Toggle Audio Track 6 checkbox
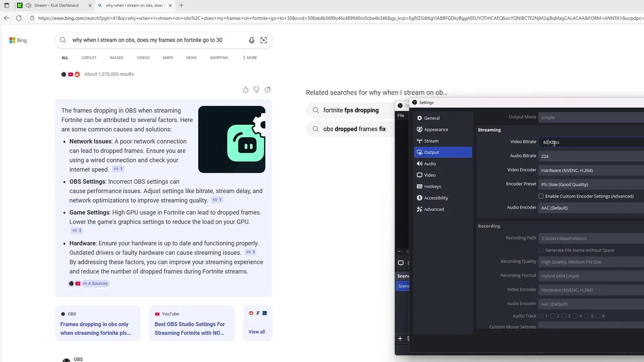 [x=598, y=316]
